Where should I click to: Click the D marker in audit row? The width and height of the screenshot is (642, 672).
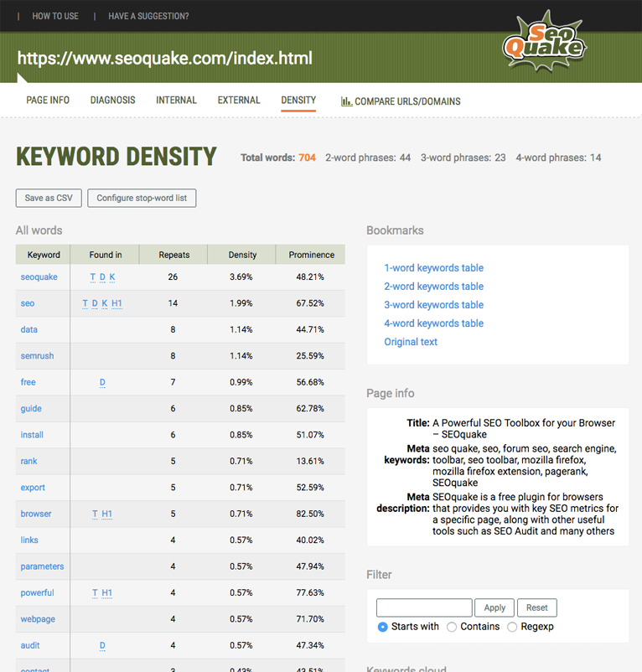pos(102,645)
